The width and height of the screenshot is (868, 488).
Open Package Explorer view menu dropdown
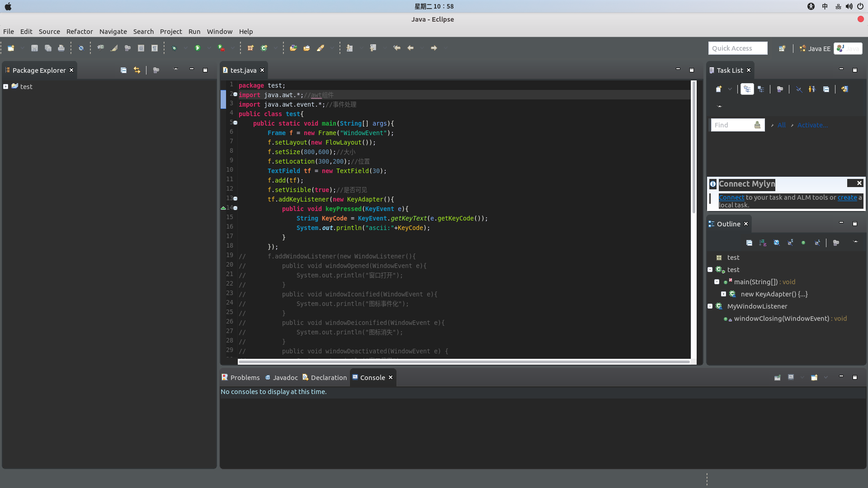176,69
